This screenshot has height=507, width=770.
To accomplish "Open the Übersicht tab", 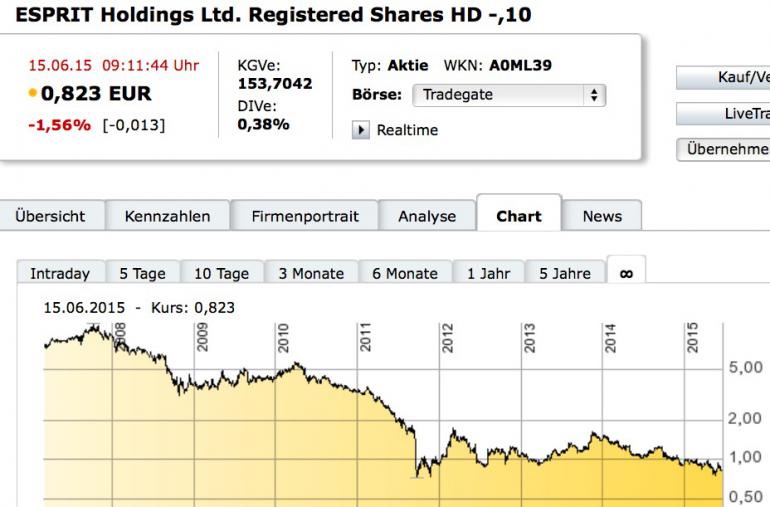I will coord(50,216).
